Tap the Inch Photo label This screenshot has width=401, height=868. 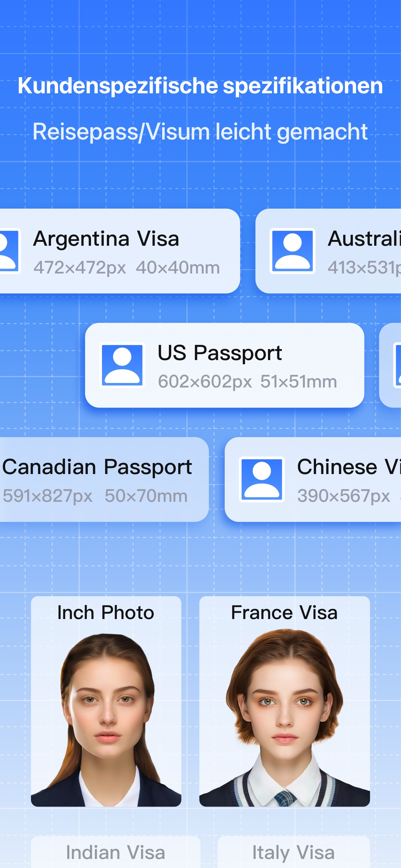[106, 613]
